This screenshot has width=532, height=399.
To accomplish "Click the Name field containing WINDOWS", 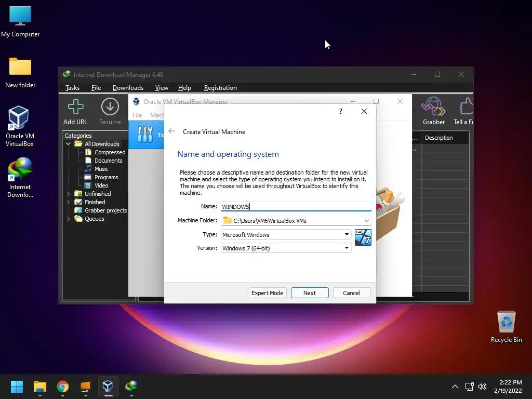I will (296, 206).
